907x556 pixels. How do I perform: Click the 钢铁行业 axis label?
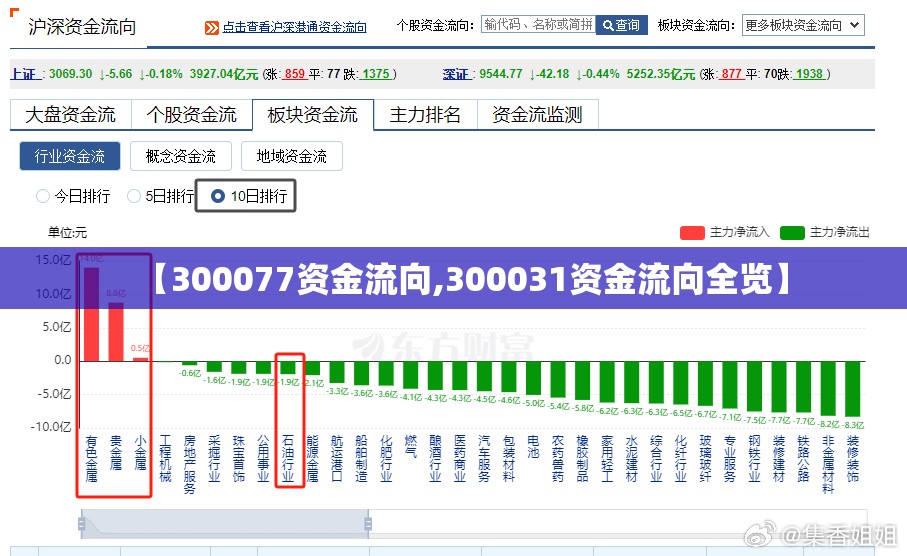click(x=754, y=459)
